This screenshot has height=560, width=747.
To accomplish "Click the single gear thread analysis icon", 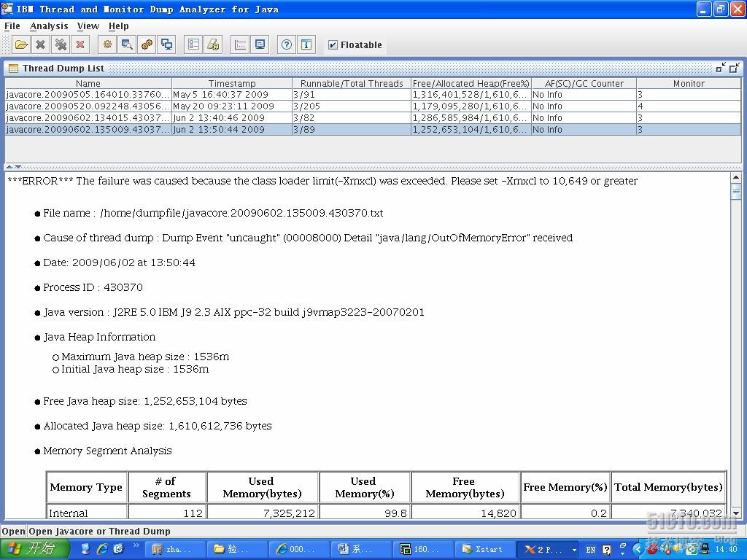I will click(107, 44).
